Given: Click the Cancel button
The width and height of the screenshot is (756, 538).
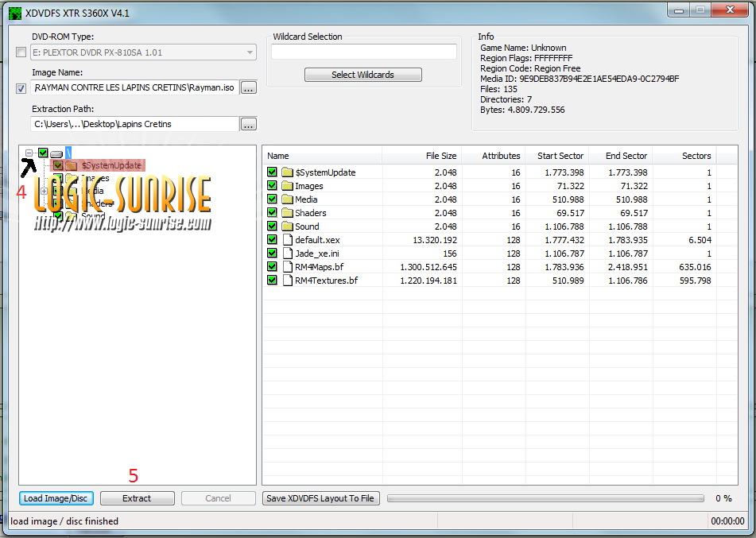Looking at the screenshot, I should click(x=218, y=498).
